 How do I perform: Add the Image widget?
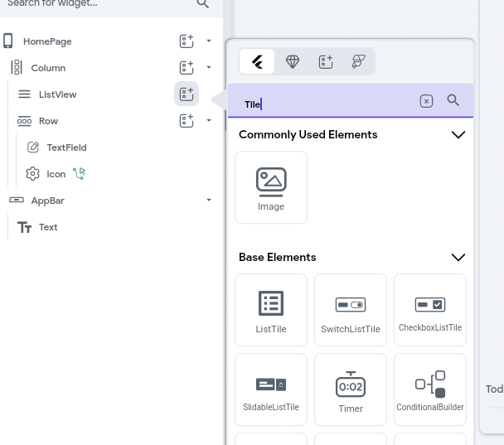pos(271,187)
